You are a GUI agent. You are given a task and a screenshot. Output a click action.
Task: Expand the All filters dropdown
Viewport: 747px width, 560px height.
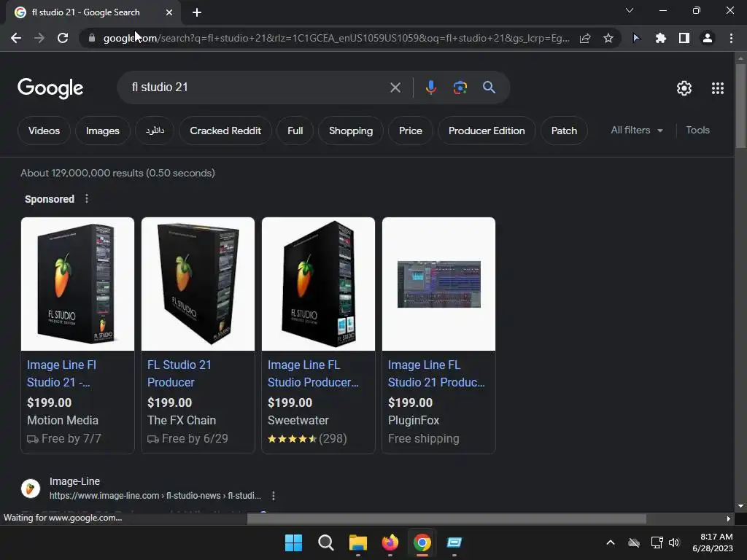click(x=636, y=130)
